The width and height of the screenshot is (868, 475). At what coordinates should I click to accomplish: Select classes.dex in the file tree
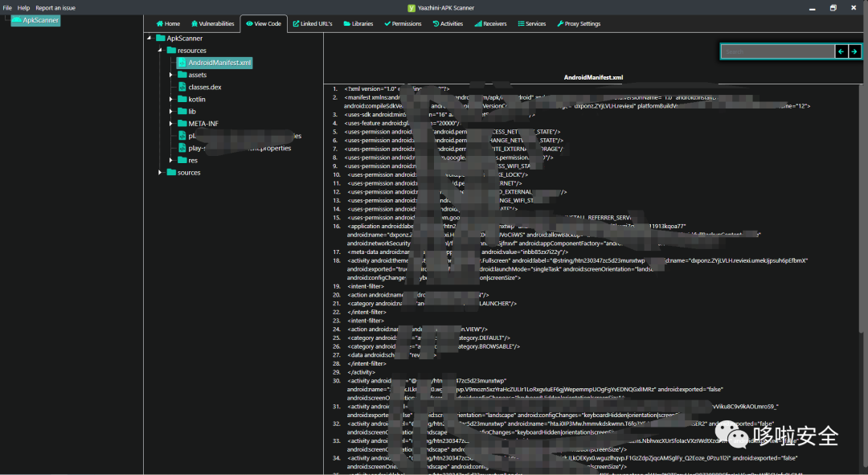(x=205, y=87)
